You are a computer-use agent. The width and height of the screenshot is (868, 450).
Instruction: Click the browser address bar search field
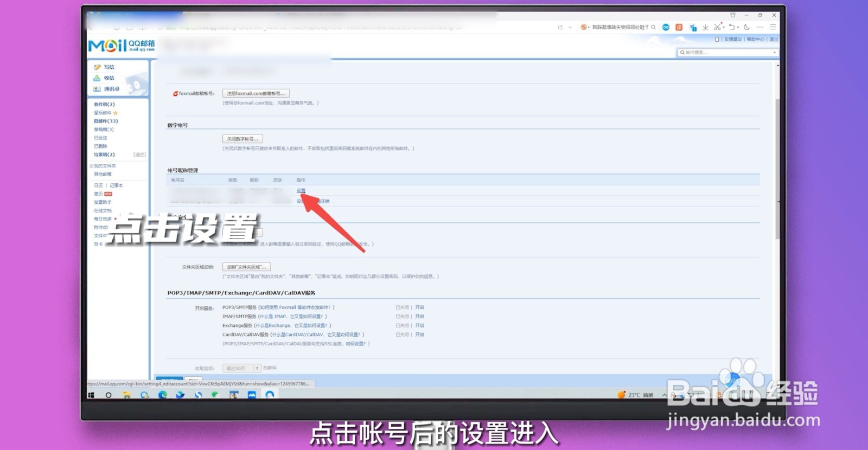point(621,27)
